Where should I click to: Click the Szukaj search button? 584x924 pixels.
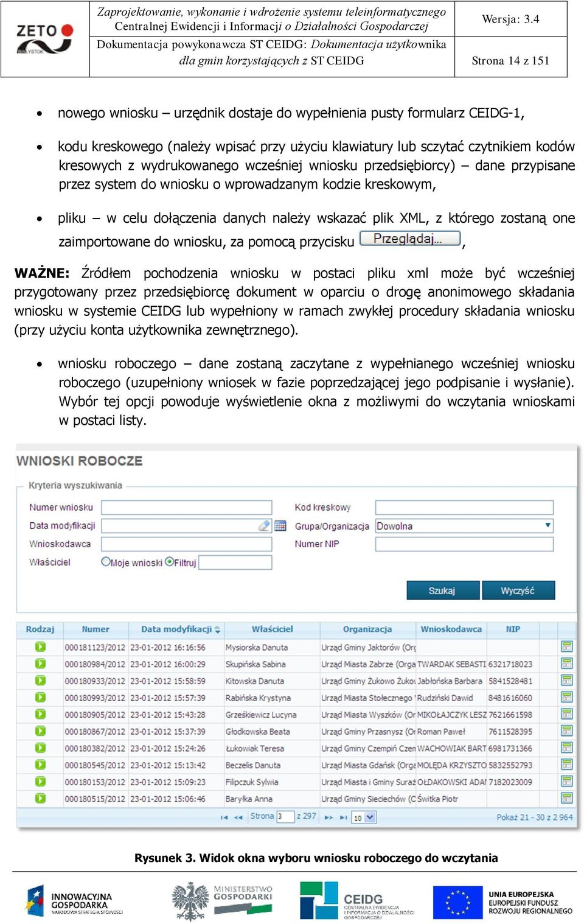pyautogui.click(x=443, y=590)
